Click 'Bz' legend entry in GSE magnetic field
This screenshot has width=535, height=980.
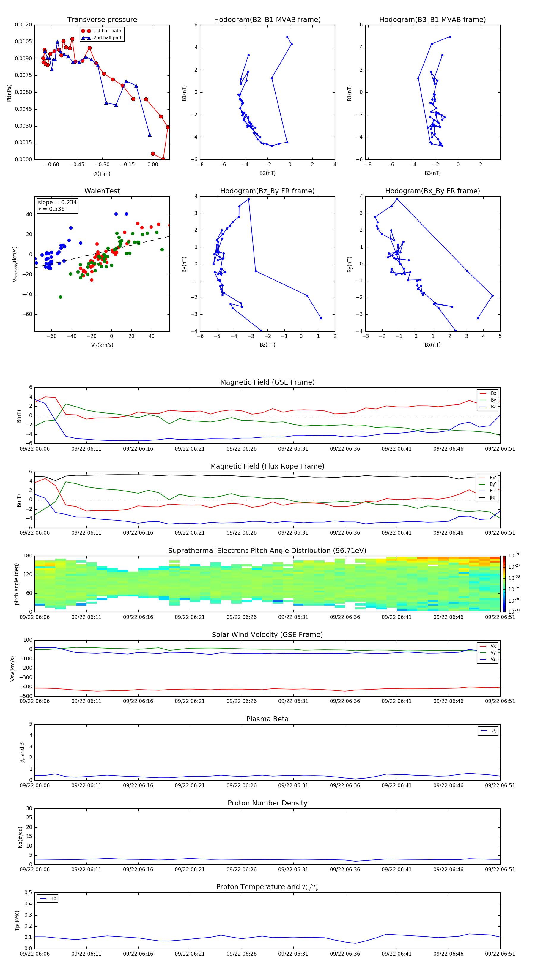click(488, 407)
